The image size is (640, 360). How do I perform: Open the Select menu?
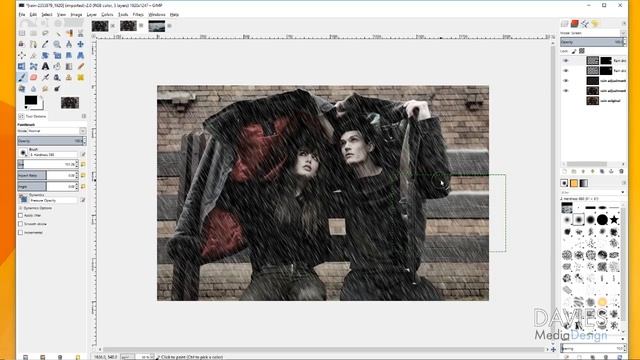[47, 14]
